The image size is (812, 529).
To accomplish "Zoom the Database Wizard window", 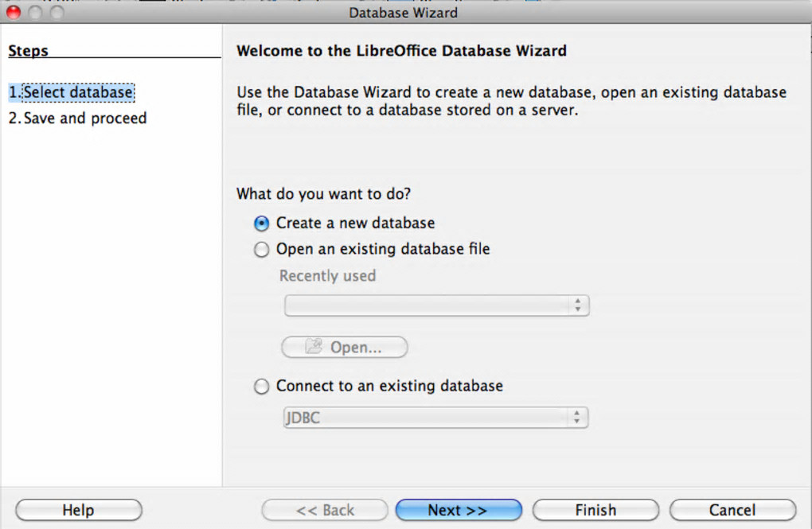I will tap(57, 13).
